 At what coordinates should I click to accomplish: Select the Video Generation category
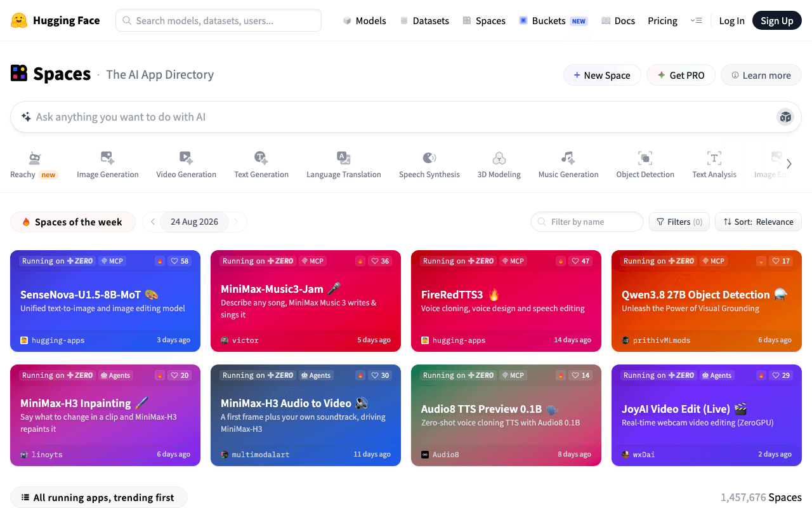pyautogui.click(x=187, y=166)
